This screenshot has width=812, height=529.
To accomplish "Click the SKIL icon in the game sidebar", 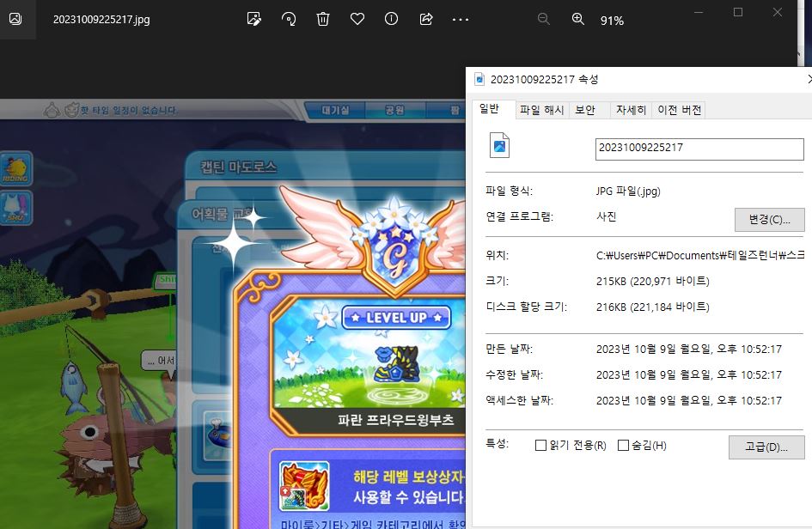I will coord(16,208).
